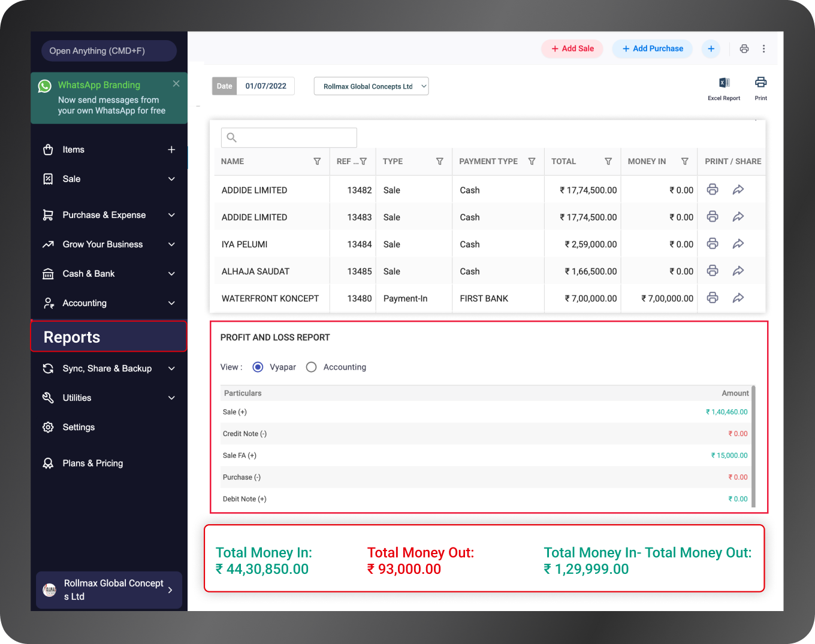Click the WATERFRONT KONCEPT name cell

coord(270,298)
